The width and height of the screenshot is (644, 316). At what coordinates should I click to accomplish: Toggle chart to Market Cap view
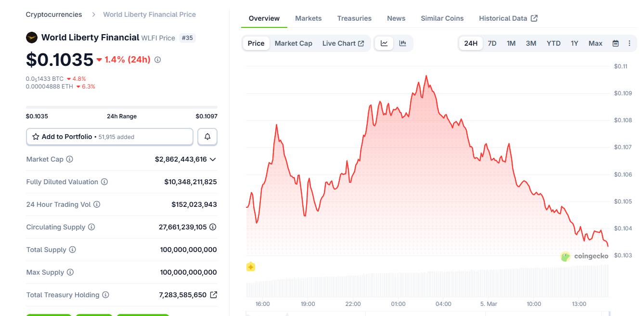tap(293, 43)
